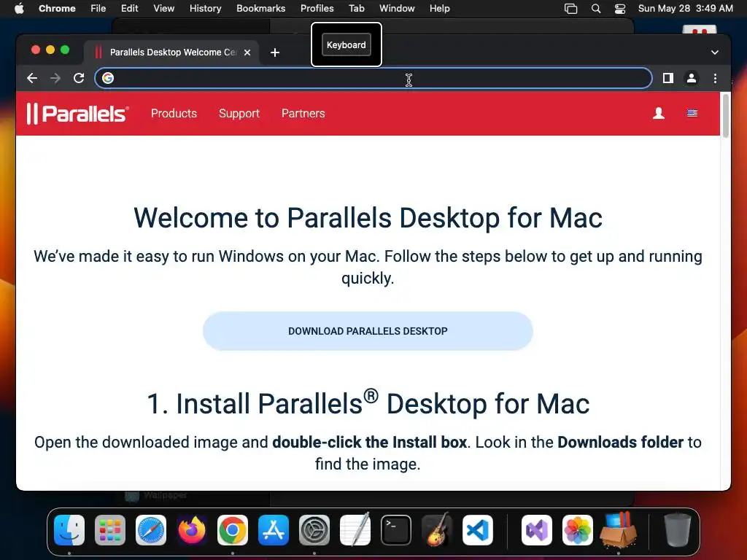Image resolution: width=747 pixels, height=560 pixels.
Task: Select the Parallels Desktop Welcome Center tab
Action: 171,52
